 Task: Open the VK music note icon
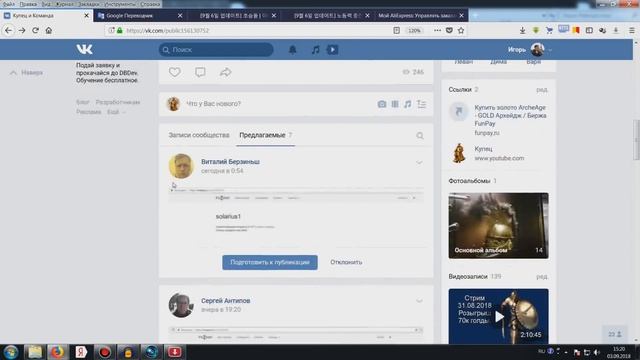pos(316,50)
